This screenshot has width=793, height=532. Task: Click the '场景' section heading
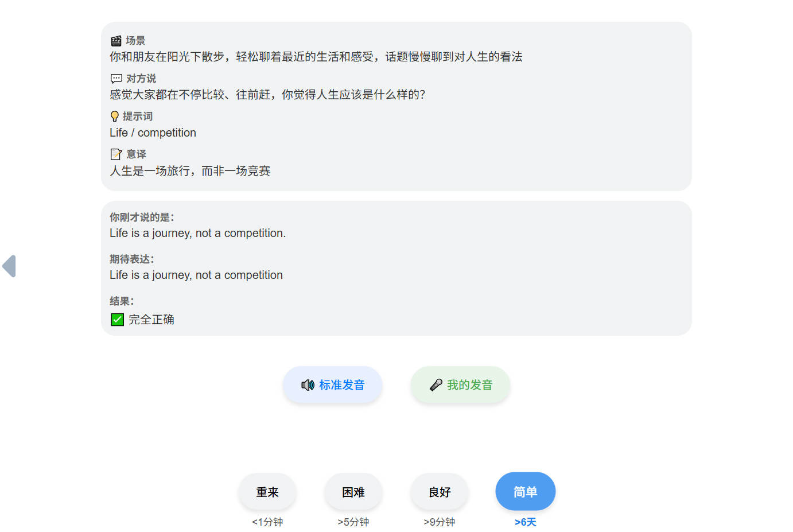(135, 41)
